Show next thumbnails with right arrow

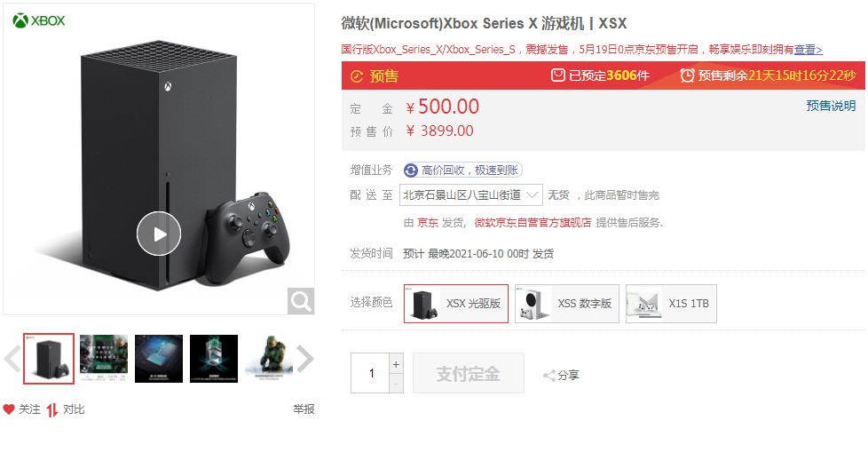point(305,359)
